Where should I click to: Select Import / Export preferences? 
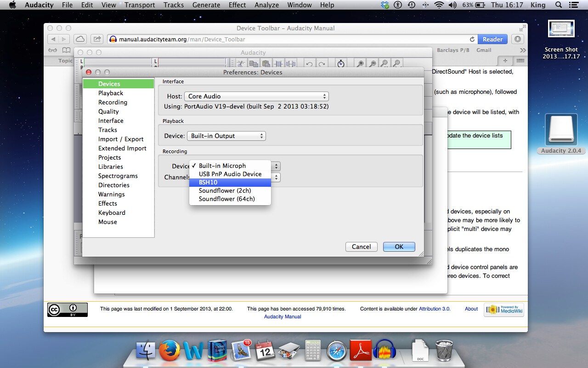119,139
